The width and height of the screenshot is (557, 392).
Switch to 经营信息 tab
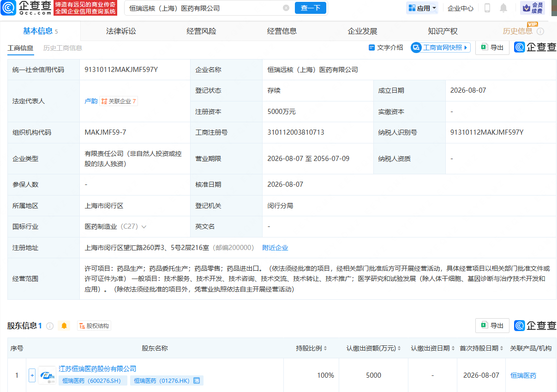click(x=281, y=31)
